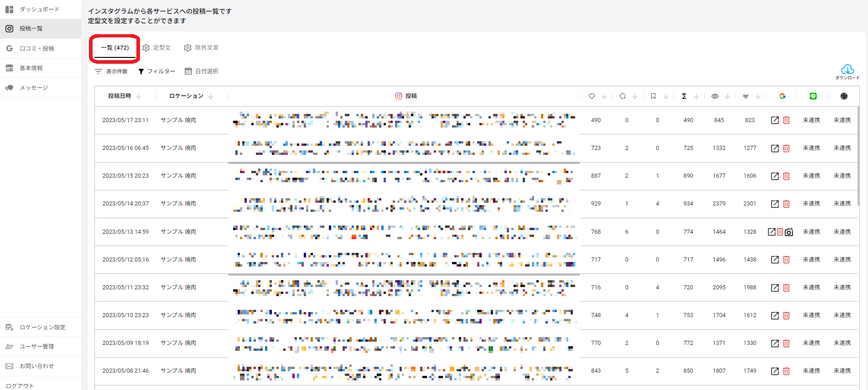868x390 pixels.
Task: Delete the post dated 2023/05/16 06:45
Action: click(786, 149)
